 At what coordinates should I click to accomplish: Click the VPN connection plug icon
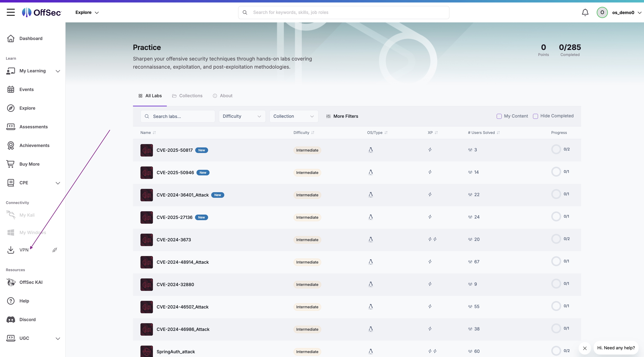tap(55, 250)
